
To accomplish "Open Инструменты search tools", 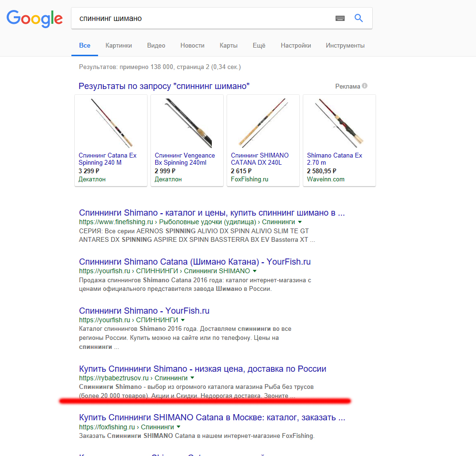I will coord(345,46).
